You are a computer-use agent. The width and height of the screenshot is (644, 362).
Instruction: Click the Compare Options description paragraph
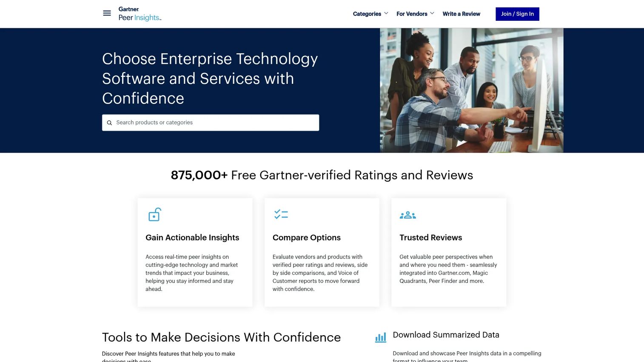click(x=320, y=273)
